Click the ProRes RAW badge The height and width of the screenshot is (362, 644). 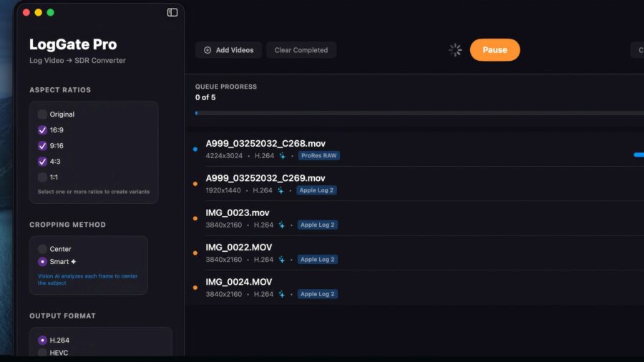[x=318, y=155]
